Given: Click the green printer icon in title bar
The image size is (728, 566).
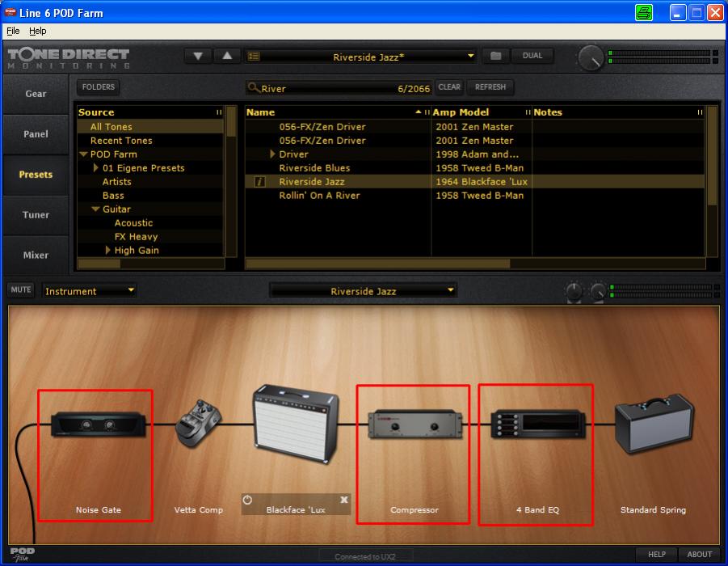Looking at the screenshot, I should [643, 13].
